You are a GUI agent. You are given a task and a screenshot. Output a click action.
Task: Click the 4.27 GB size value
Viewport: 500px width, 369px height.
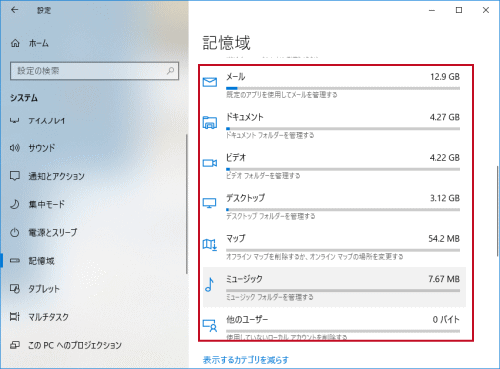(445, 117)
